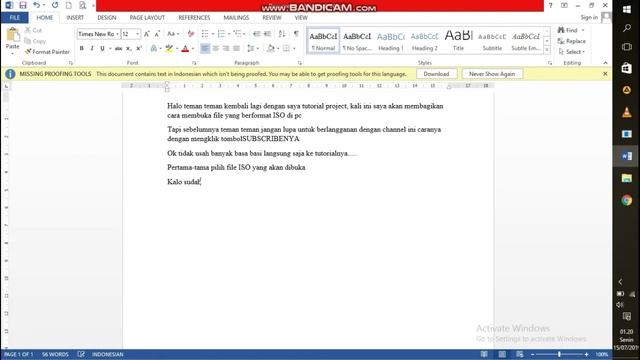Click Format Painter
This screenshot has height=360, width=640.
[x=47, y=52]
